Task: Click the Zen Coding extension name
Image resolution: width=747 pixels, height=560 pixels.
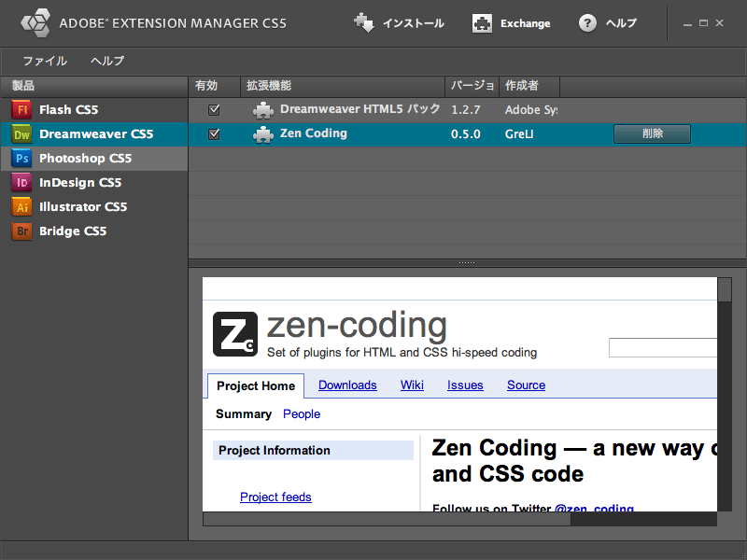Action: click(314, 133)
